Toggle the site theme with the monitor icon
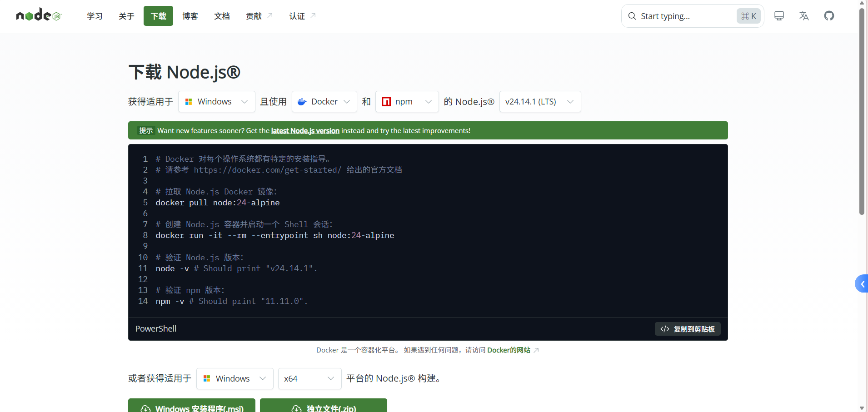Image resolution: width=868 pixels, height=412 pixels. (x=779, y=16)
